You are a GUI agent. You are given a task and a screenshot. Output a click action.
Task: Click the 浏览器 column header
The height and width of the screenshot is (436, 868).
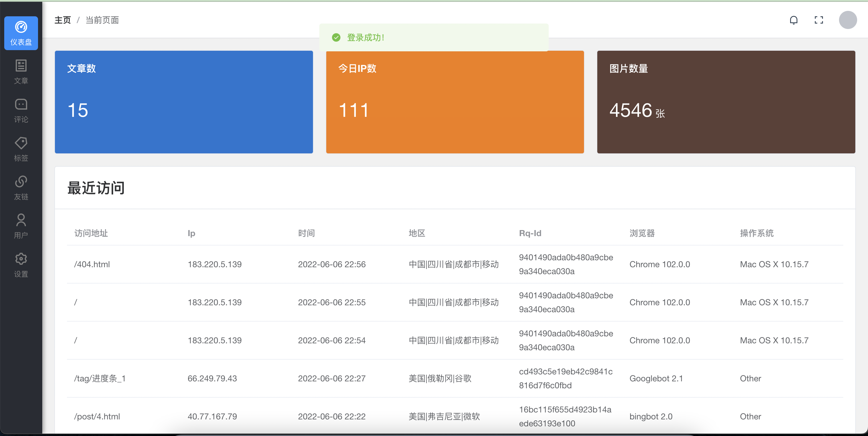[x=642, y=233]
